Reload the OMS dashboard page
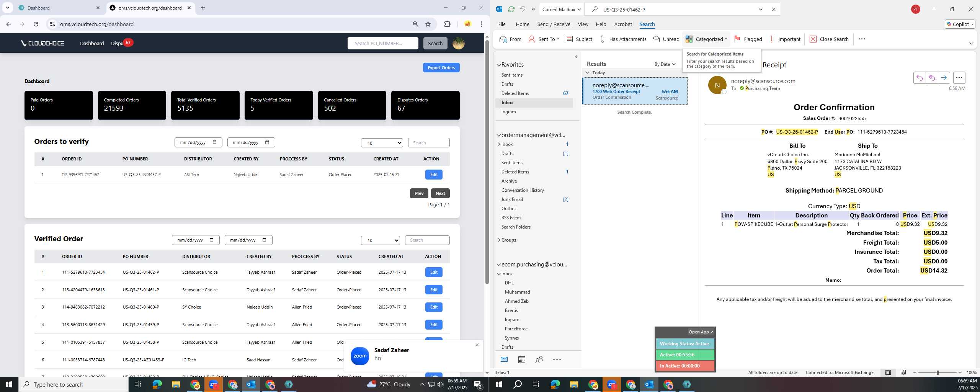 (36, 24)
